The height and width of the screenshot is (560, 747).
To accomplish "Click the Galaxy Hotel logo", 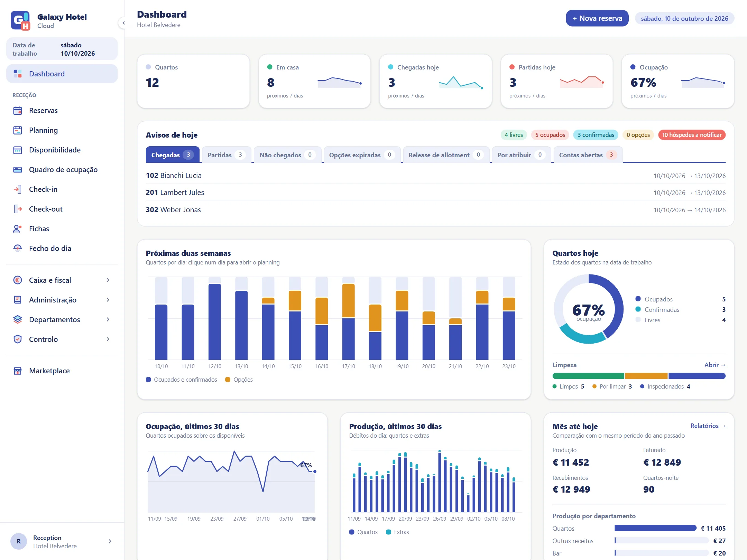I will tap(20, 21).
